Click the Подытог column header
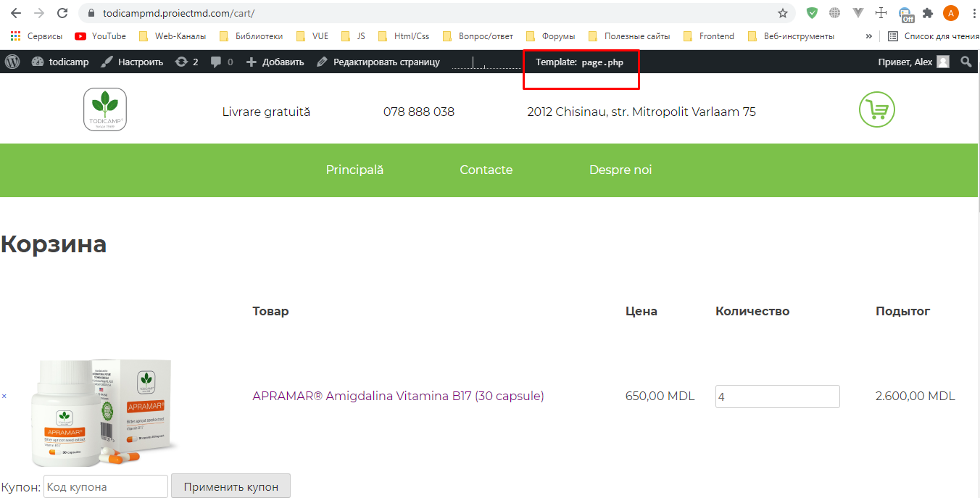Viewport: 980px width, 498px height. [902, 311]
